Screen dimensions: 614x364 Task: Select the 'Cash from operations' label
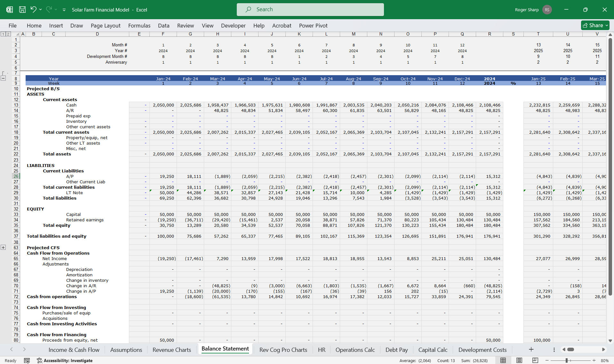(x=52, y=297)
